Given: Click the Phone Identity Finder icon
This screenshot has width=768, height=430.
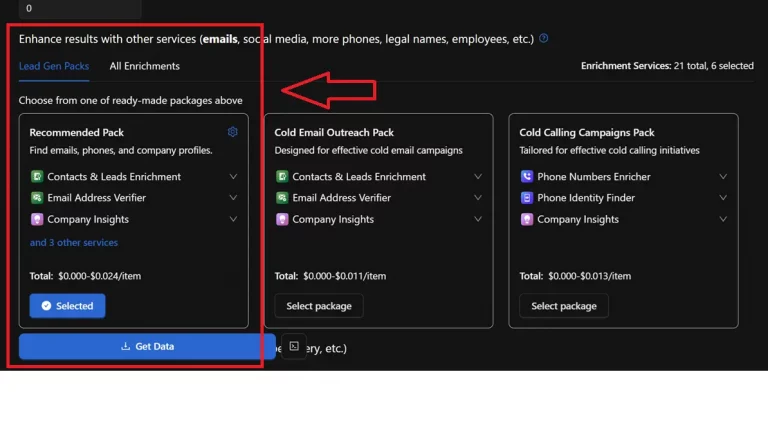Looking at the screenshot, I should coord(527,198).
